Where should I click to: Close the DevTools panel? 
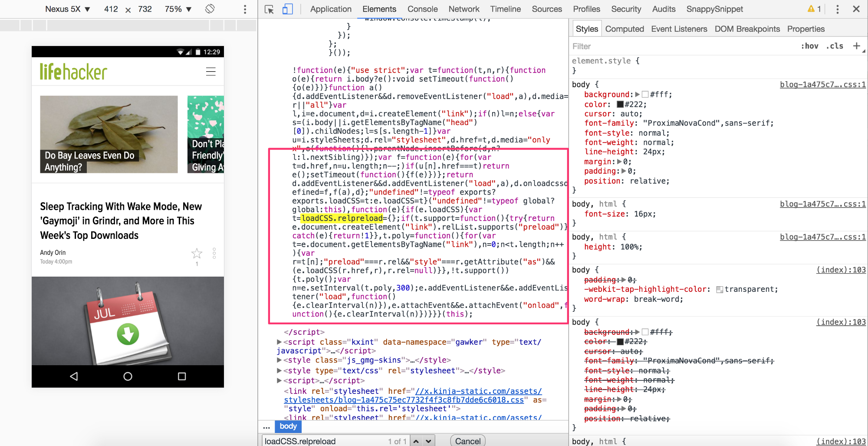click(856, 9)
